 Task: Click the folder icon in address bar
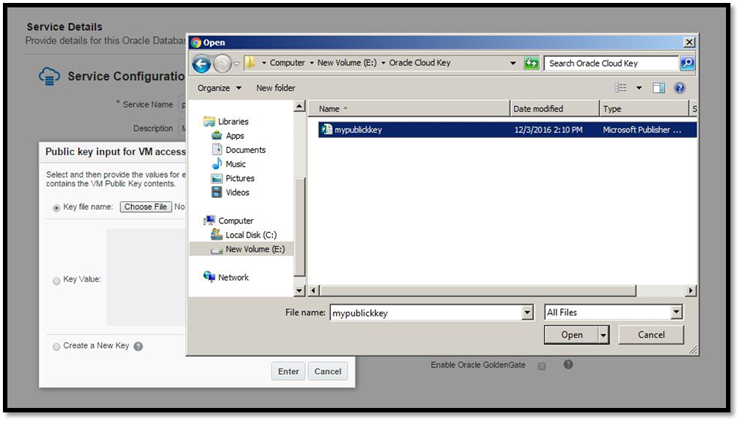coord(250,62)
